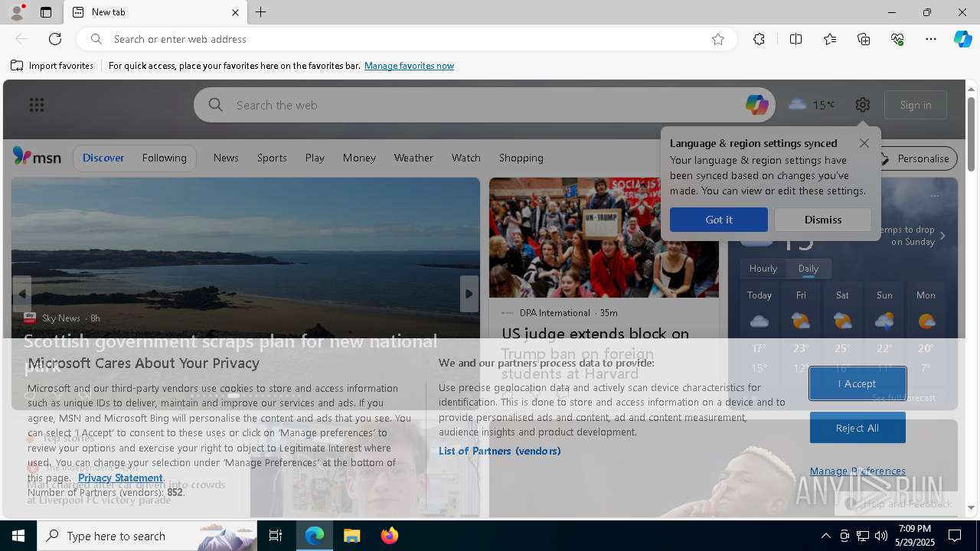Screen dimensions: 980x551
Task: Close the language settings synced popup
Action: pyautogui.click(x=864, y=143)
